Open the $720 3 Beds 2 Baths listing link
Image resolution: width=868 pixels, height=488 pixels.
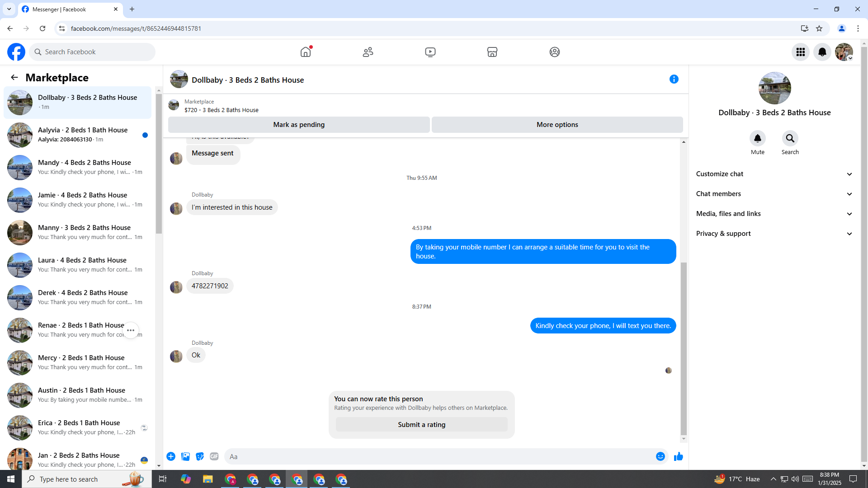tap(221, 110)
